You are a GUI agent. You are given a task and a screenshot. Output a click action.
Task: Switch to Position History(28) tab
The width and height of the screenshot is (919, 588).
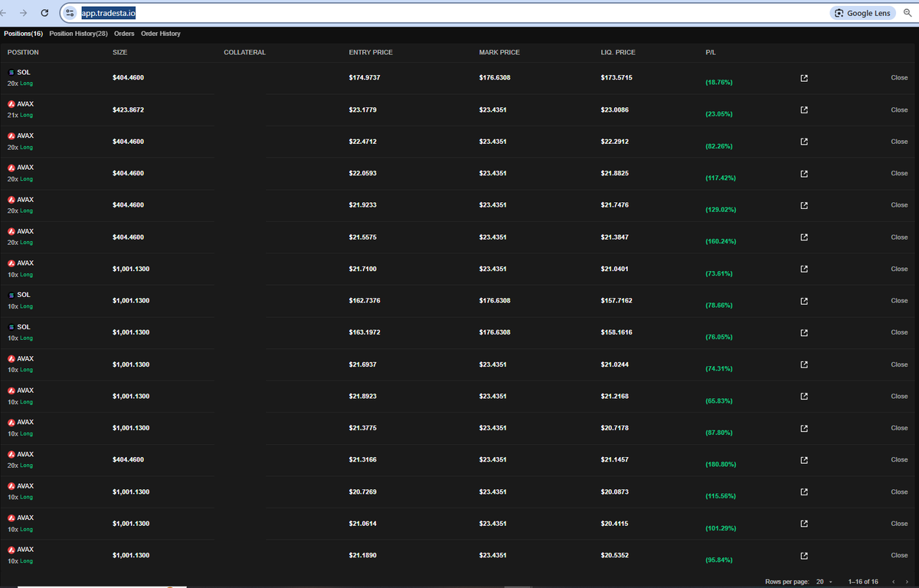(78, 34)
